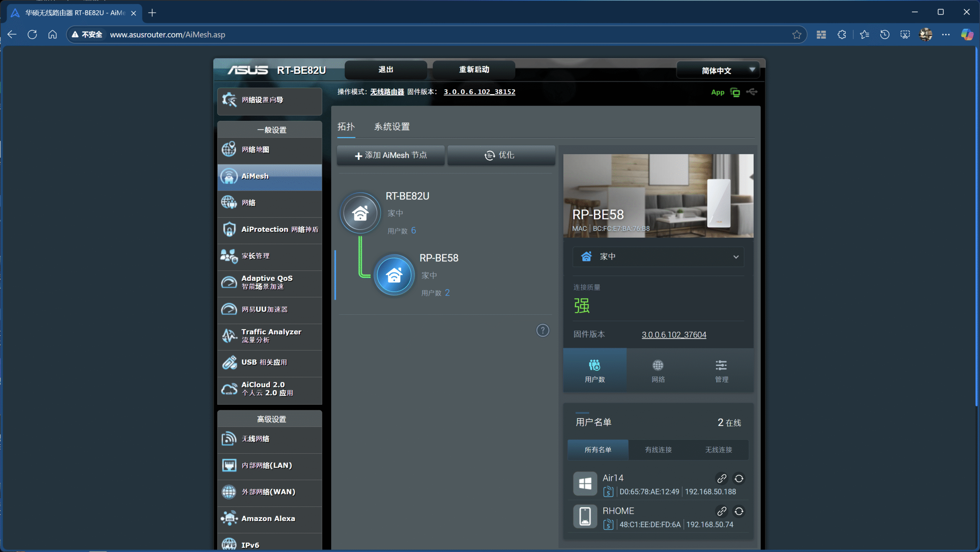Select the 管理 node tab
Image resolution: width=980 pixels, height=552 pixels.
coord(722,370)
